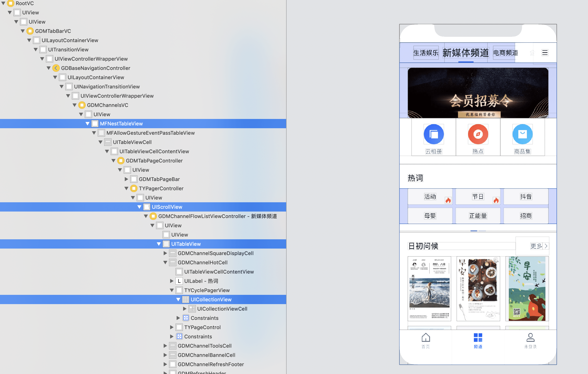
Task: Click the 商品集 blue bag icon
Action: coord(522,134)
